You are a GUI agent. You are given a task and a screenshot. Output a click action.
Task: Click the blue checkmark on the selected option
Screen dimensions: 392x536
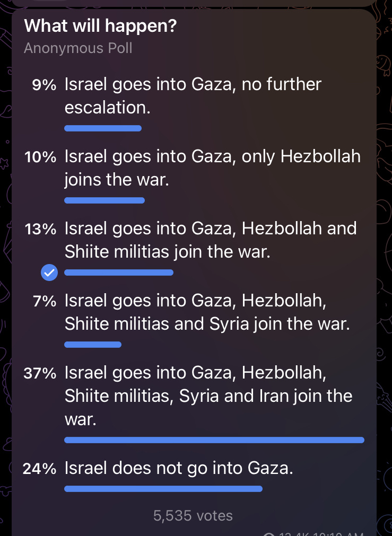pyautogui.click(x=49, y=273)
